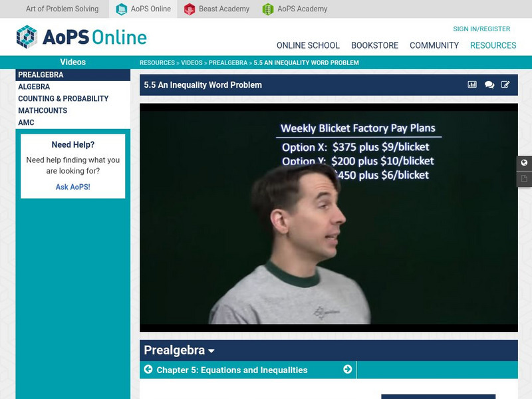The image size is (532, 399).
Task: Expand the Prealgebra dropdown heading
Action: (x=179, y=350)
